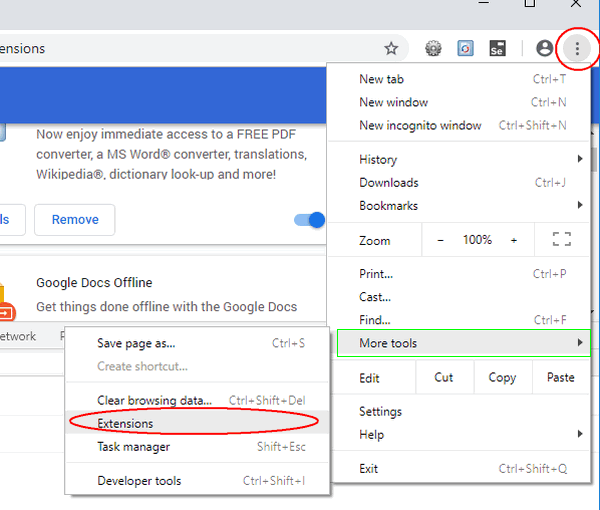Click the user profile avatar icon
Screen dimensions: 600x510
(545, 49)
